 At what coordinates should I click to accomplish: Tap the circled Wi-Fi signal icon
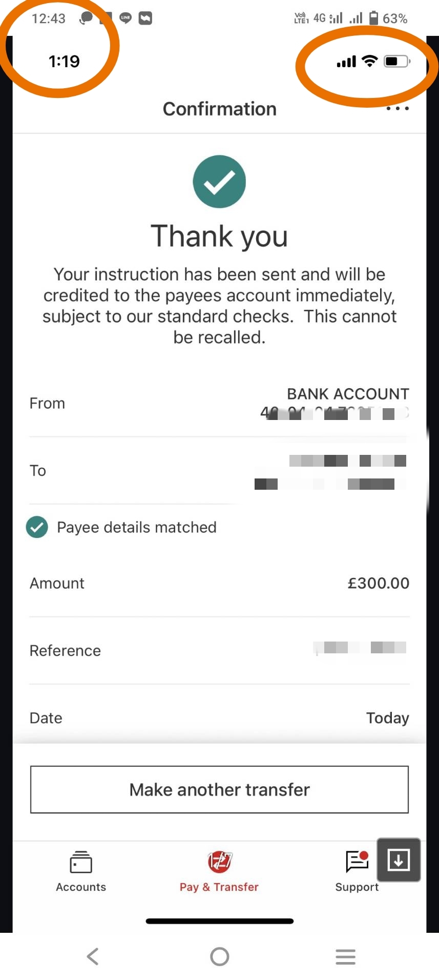coord(369,61)
